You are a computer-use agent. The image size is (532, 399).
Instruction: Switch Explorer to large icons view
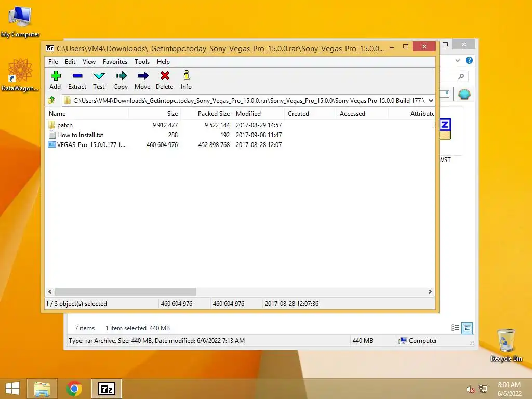click(x=467, y=328)
